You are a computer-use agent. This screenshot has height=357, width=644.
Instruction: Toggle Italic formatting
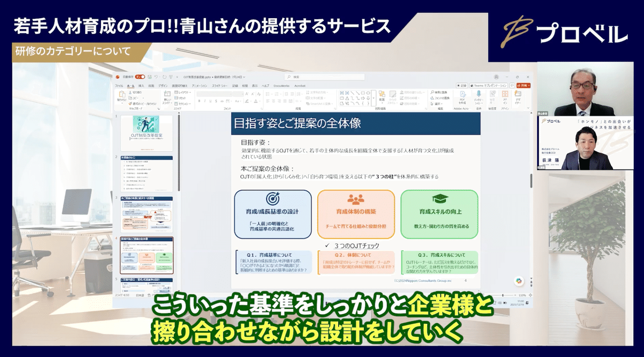(205, 101)
